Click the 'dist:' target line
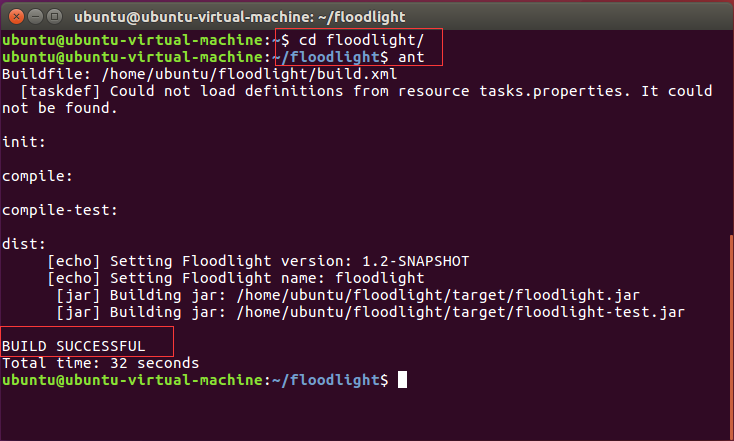Screen dimensions: 734x441 [24, 244]
